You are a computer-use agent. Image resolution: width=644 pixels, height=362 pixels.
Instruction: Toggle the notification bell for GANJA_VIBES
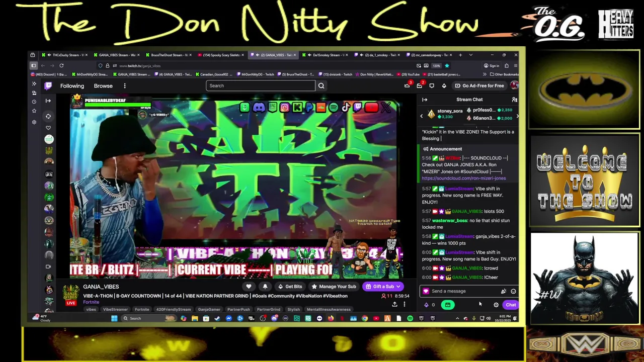(265, 287)
